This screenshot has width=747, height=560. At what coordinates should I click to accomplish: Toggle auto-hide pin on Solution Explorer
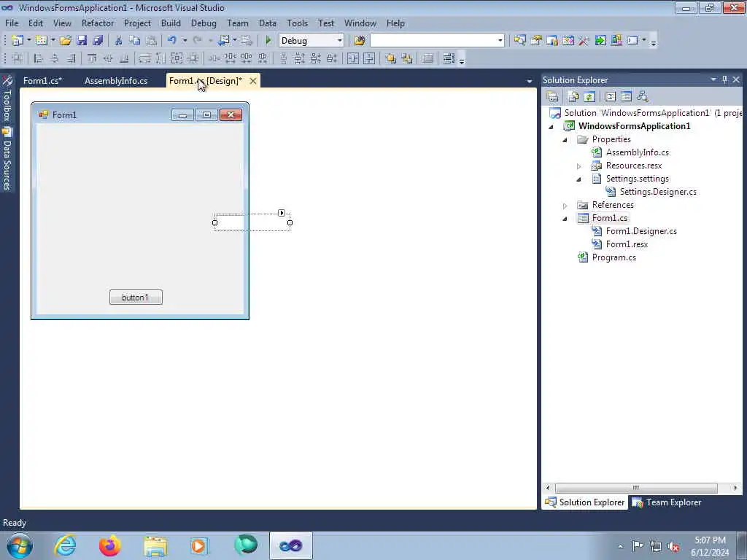[x=724, y=79]
